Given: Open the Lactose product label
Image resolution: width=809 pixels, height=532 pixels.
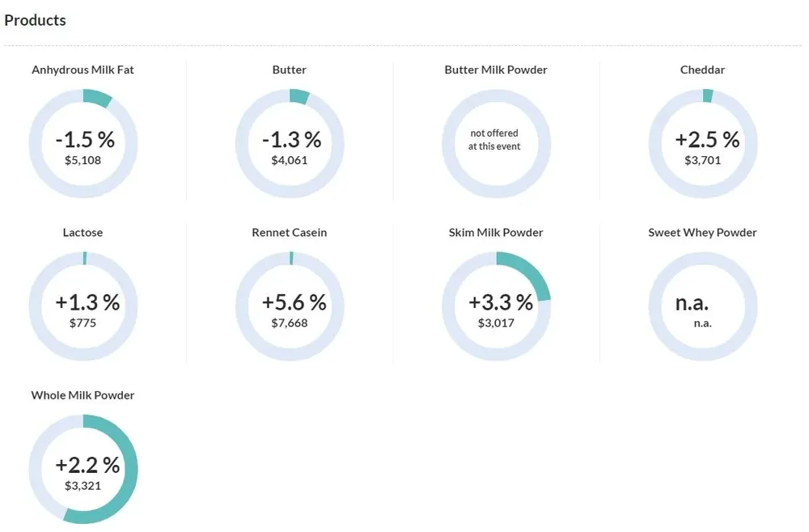Looking at the screenshot, I should pos(83,232).
